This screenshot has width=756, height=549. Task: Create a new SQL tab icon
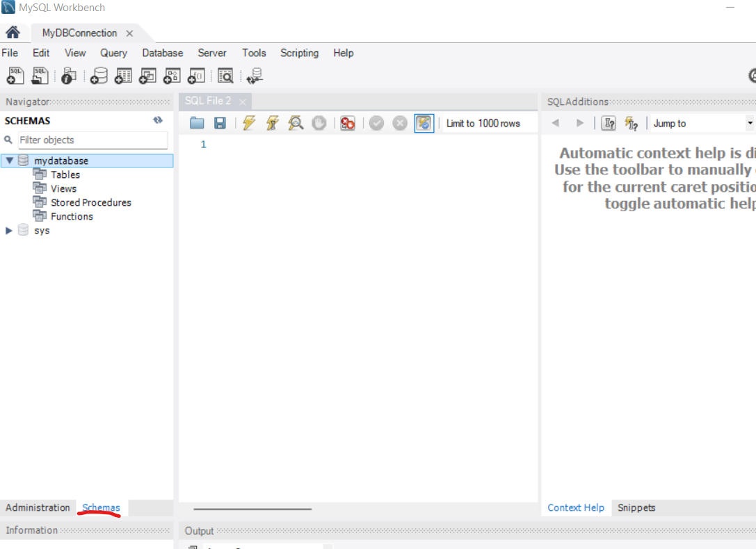pos(15,76)
